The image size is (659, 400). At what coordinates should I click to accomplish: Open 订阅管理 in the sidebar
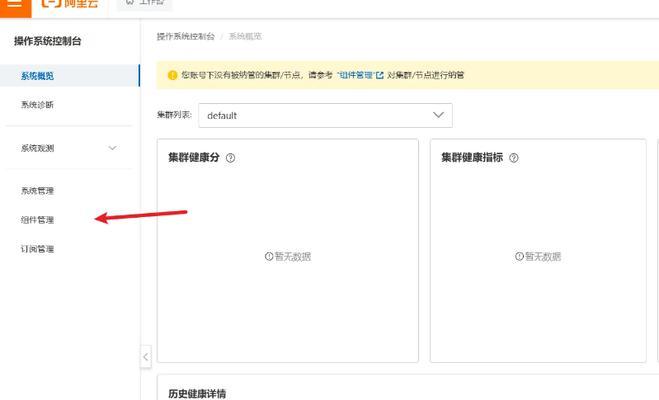(x=37, y=249)
